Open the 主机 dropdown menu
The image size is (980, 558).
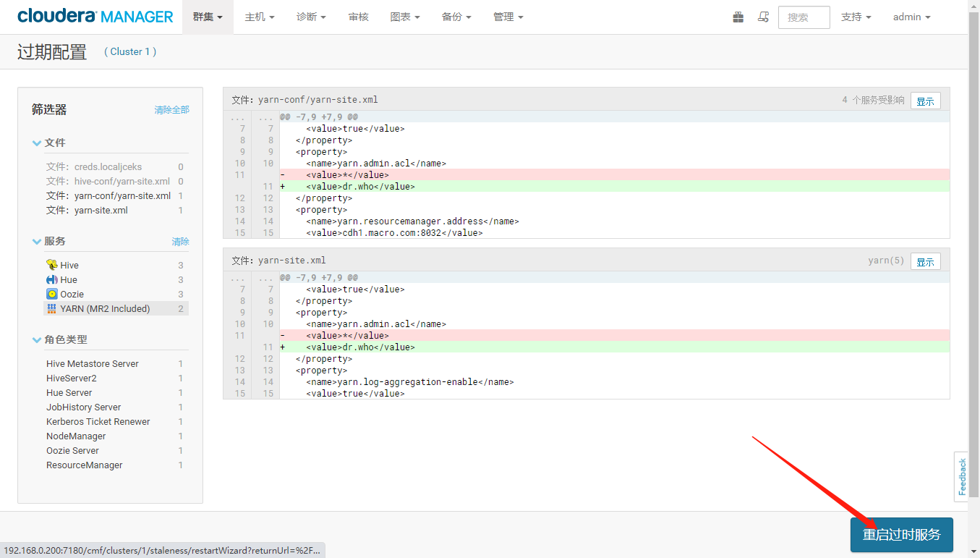[x=260, y=17]
